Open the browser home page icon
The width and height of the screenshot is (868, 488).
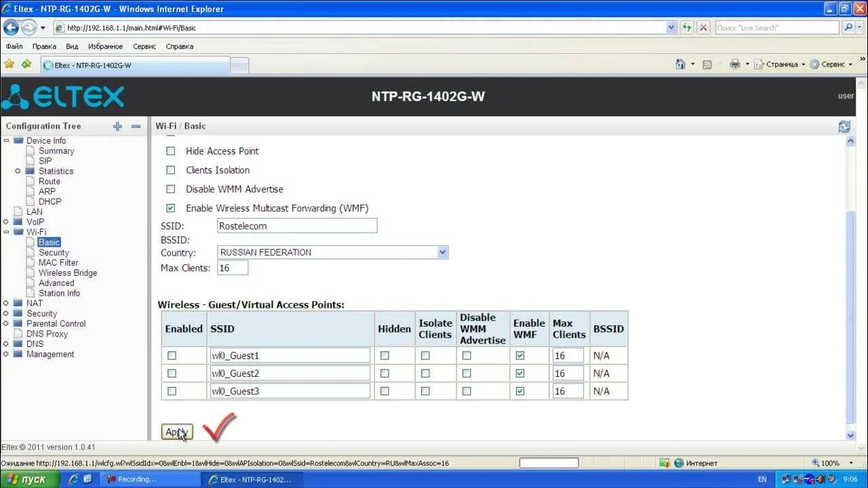[681, 64]
